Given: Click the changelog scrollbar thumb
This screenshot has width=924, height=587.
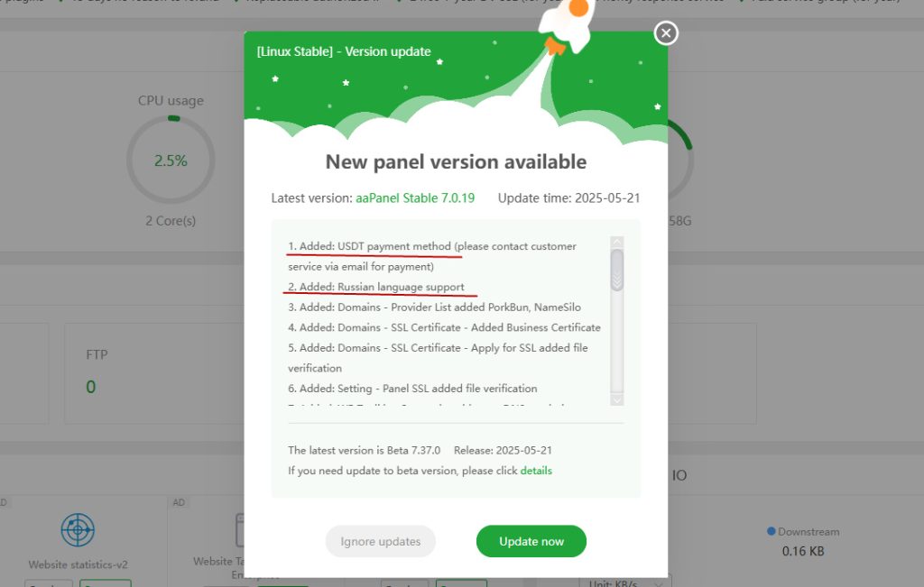Looking at the screenshot, I should click(617, 271).
